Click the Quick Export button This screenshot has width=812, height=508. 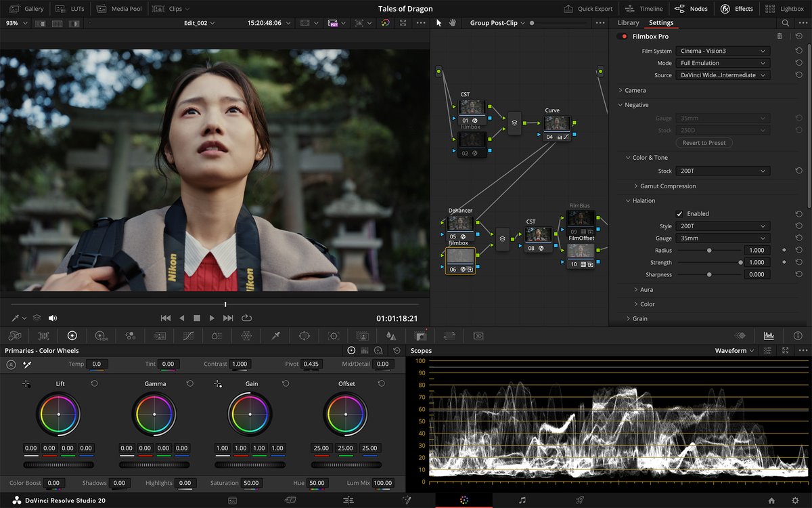588,9
